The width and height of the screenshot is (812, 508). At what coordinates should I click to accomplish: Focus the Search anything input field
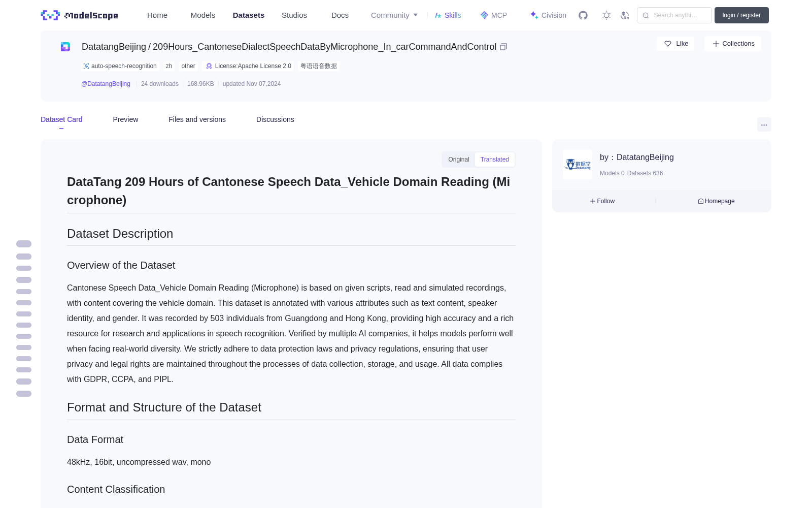(674, 15)
